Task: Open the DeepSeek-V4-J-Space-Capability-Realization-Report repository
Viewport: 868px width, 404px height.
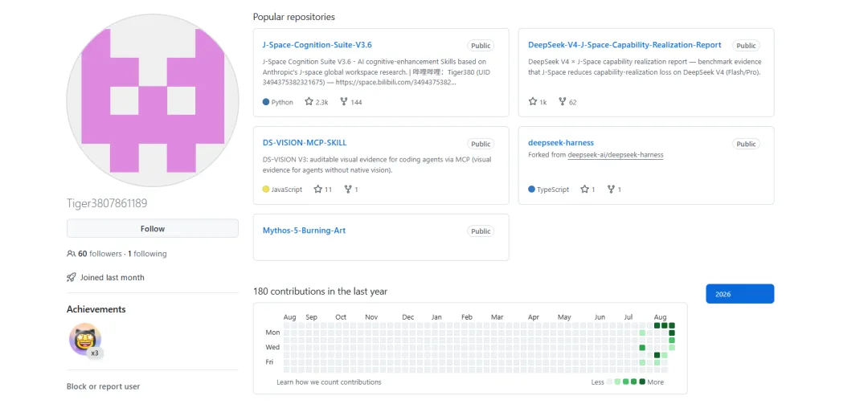Action: (x=624, y=45)
